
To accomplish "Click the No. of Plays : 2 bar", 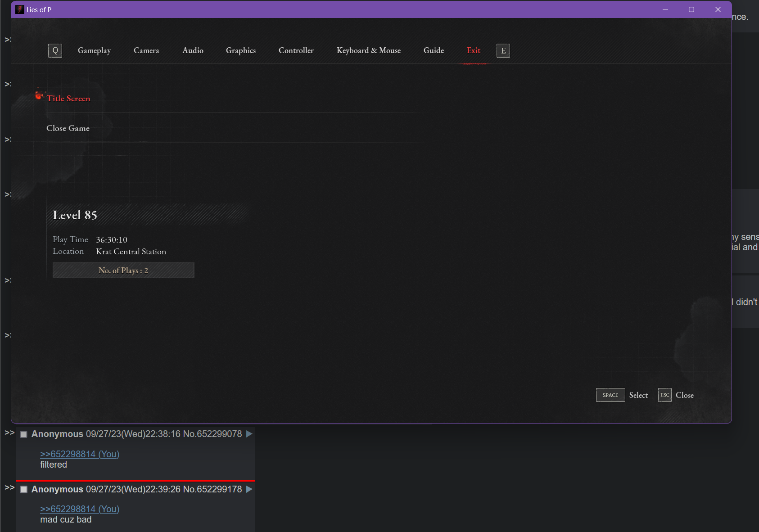I will [123, 271].
